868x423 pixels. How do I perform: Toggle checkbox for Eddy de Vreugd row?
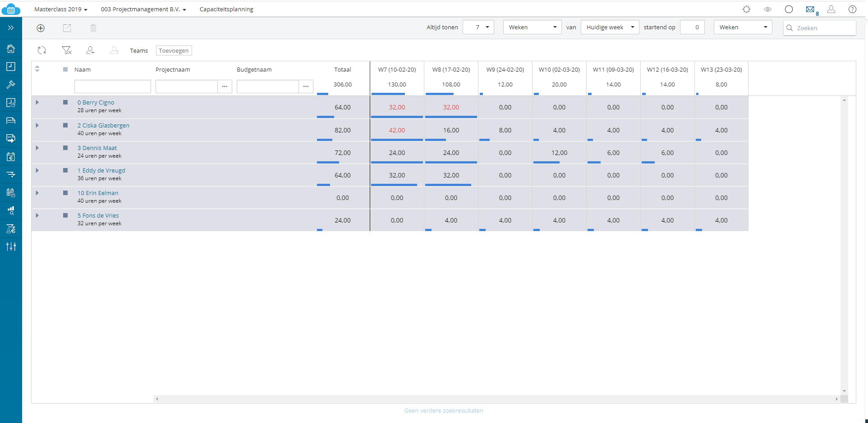tap(65, 170)
